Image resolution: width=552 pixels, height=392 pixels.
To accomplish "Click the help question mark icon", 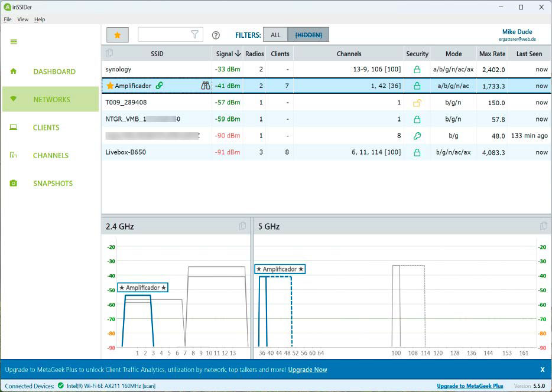I will 216,35.
